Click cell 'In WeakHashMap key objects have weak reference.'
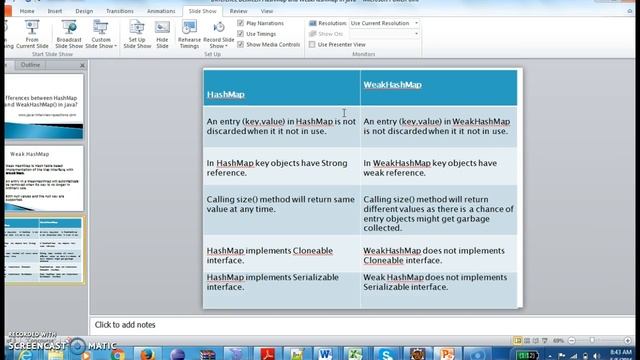Viewport: 640px width, 360px height. (x=438, y=168)
